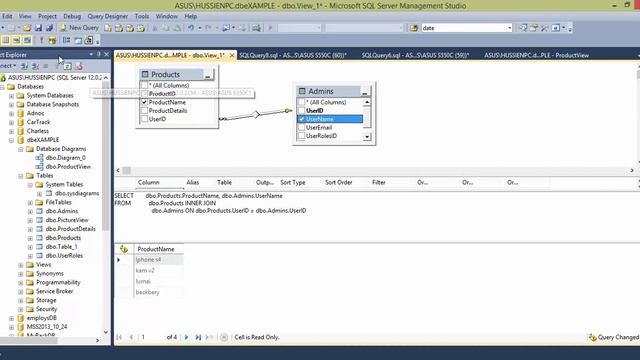Image resolution: width=640 pixels, height=360 pixels.
Task: Expand System Databases node
Action: [11, 96]
